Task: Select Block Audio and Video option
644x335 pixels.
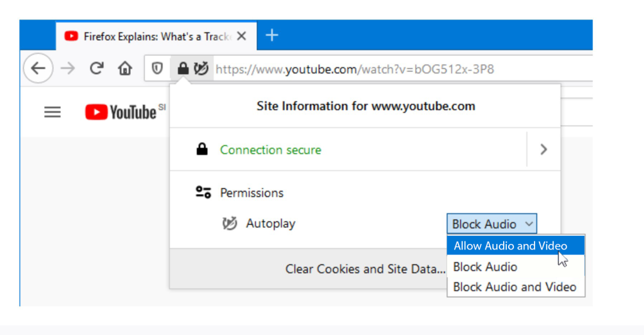Action: [x=516, y=287]
